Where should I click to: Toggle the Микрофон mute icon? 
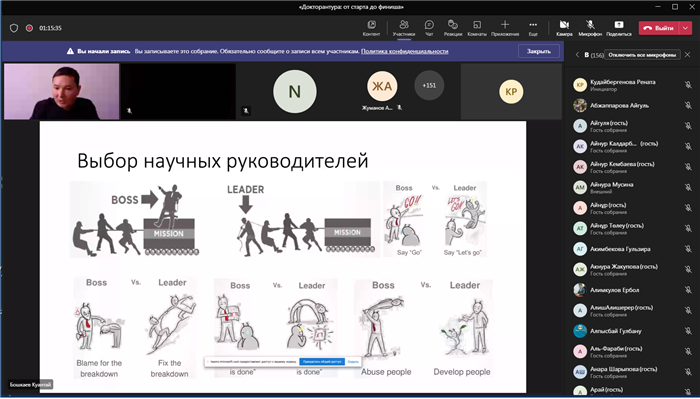click(x=590, y=24)
